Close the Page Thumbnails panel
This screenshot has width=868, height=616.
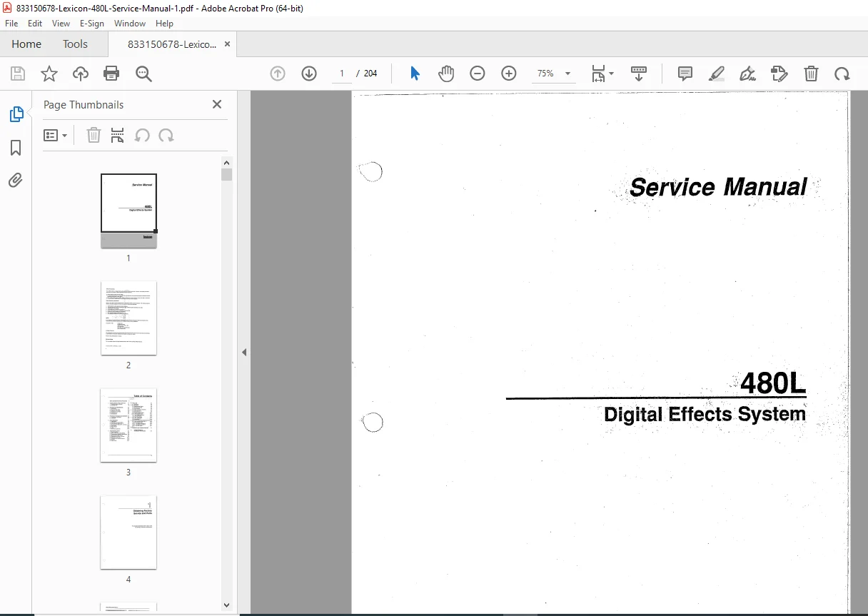(x=217, y=104)
